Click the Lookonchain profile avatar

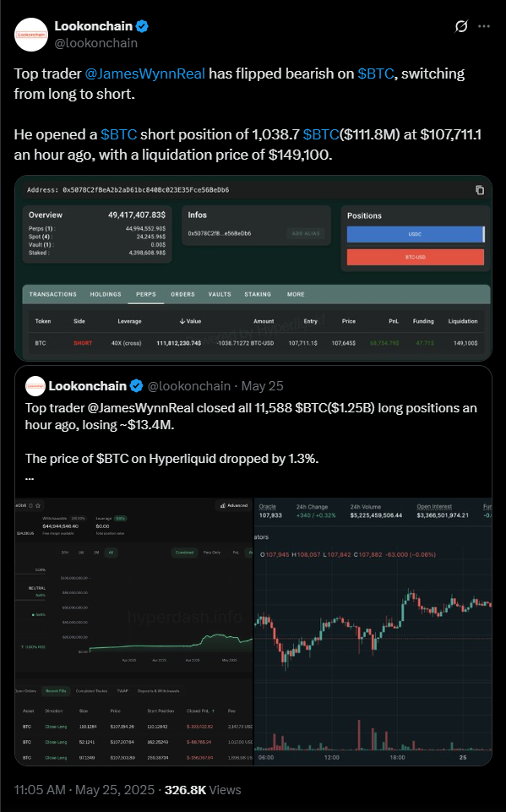29,32
